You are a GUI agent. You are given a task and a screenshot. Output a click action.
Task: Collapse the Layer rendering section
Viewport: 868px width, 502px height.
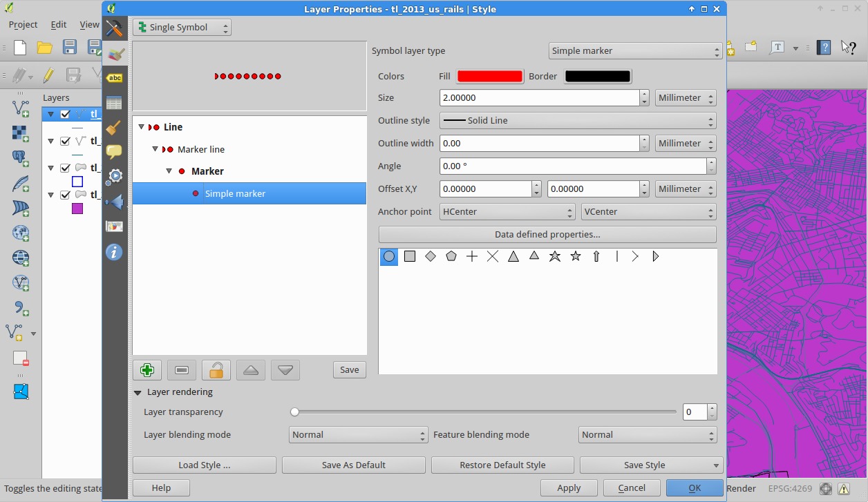[138, 392]
